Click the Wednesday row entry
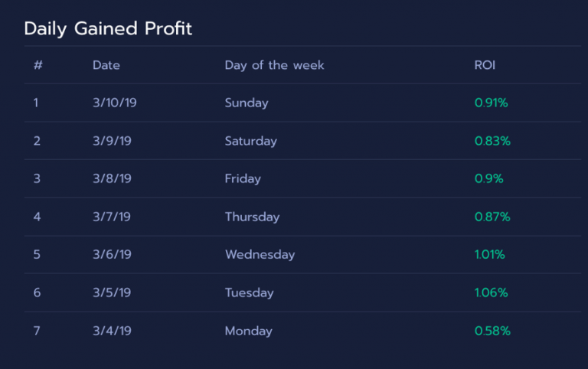The height and width of the screenshot is (369, 588). [x=260, y=254]
